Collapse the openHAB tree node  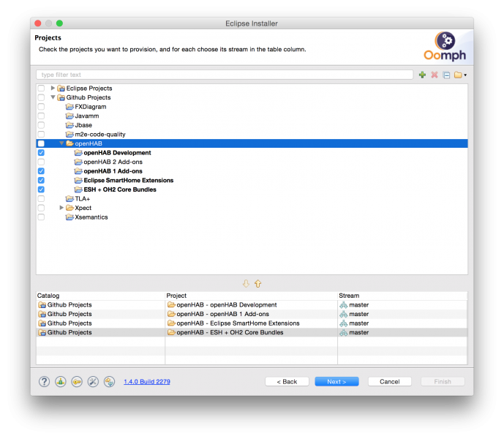click(61, 143)
